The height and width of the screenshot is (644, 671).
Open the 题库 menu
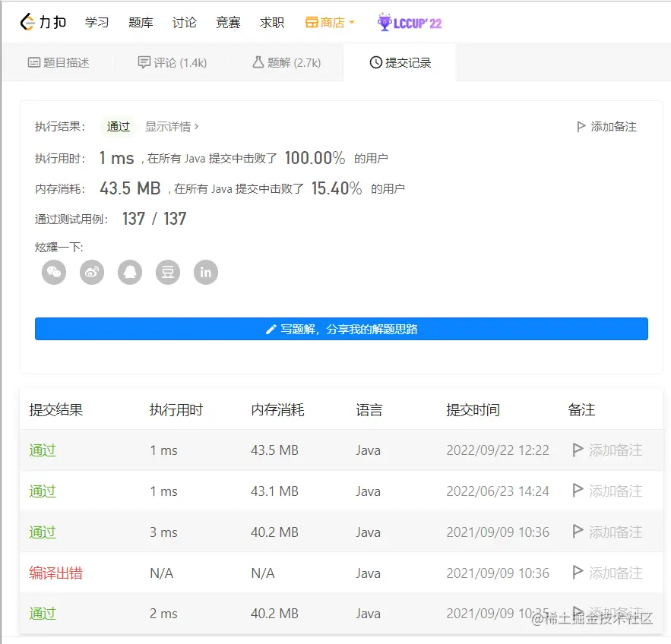[141, 22]
